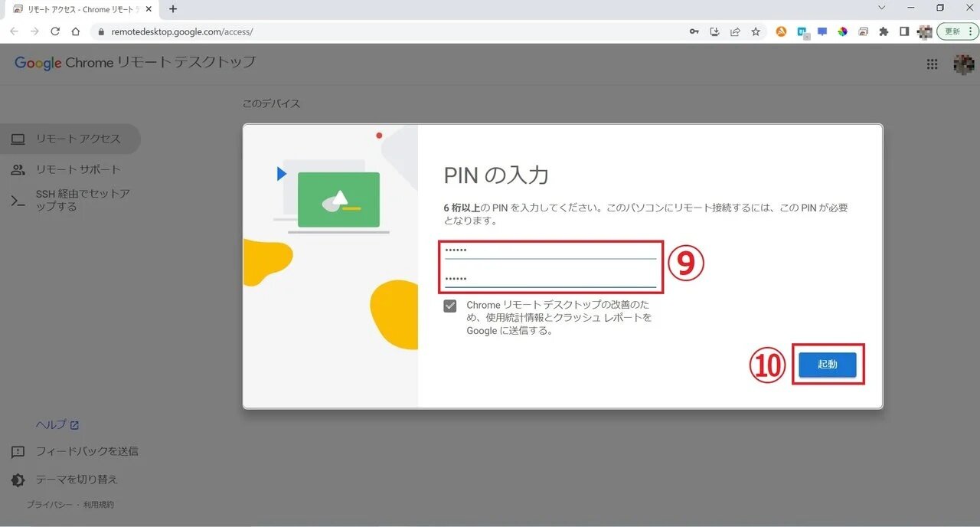Open the Google account avatar on page
Image resolution: width=980 pixels, height=527 pixels.
click(963, 64)
